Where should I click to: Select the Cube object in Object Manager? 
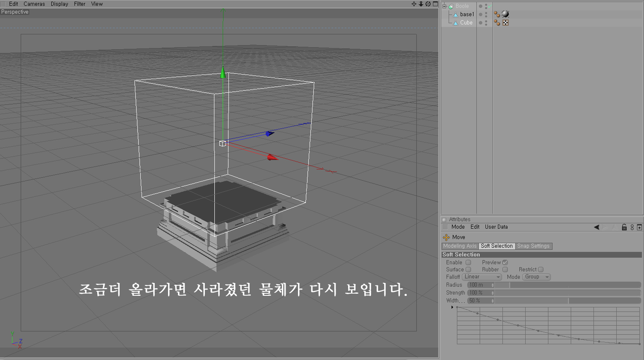[x=466, y=23]
